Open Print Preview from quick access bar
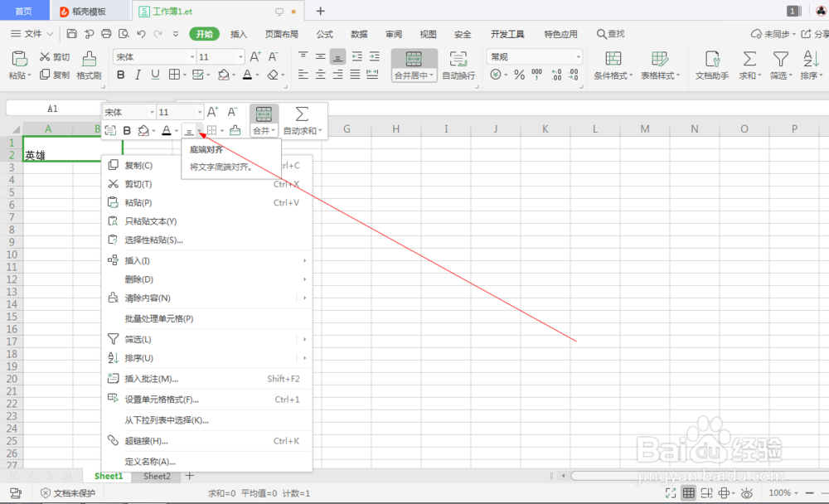 [124, 34]
